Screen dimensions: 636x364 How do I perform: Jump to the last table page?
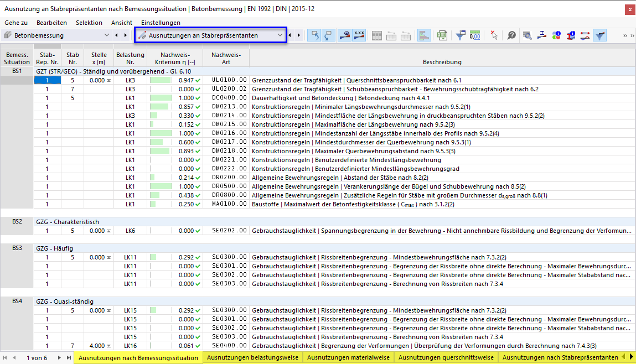(x=69, y=357)
